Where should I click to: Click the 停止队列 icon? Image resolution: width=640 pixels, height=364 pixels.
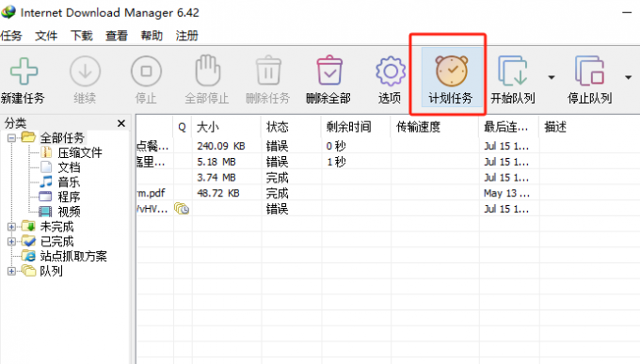(x=589, y=71)
